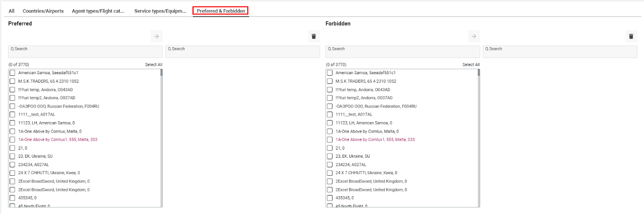Select the Preferred & Forbidden tab
The image size is (644, 214).
click(x=221, y=11)
